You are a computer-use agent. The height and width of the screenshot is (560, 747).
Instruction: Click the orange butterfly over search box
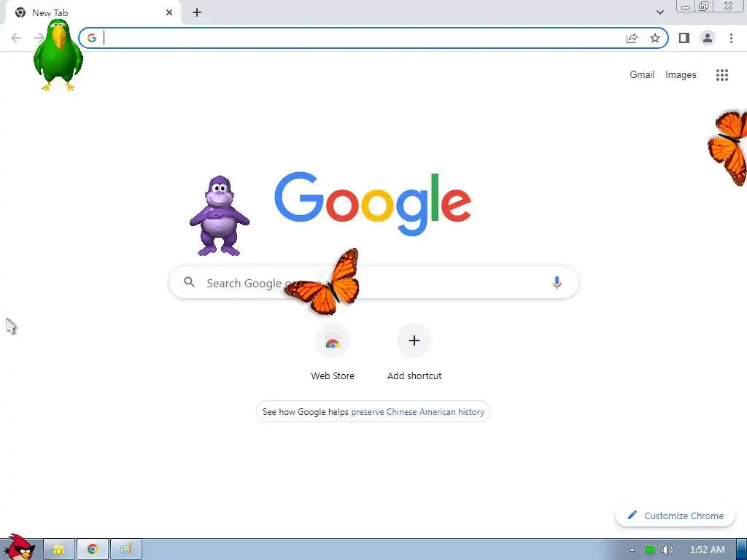[322, 282]
